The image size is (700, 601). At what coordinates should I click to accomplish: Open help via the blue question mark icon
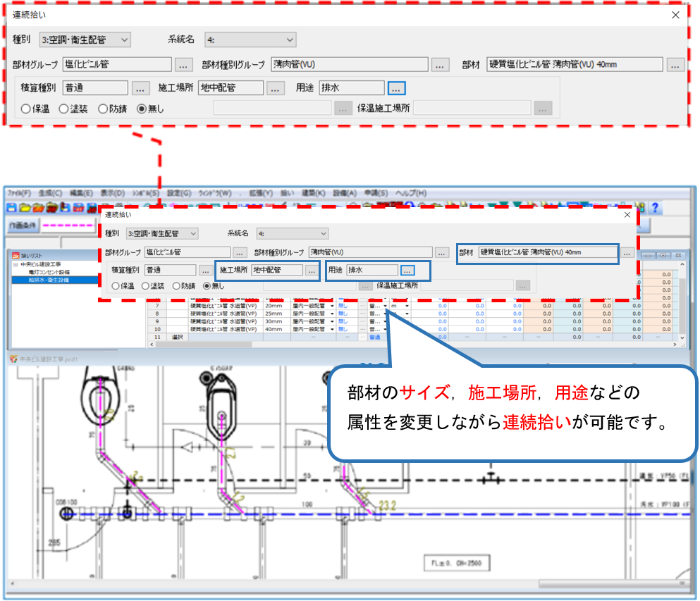click(655, 207)
